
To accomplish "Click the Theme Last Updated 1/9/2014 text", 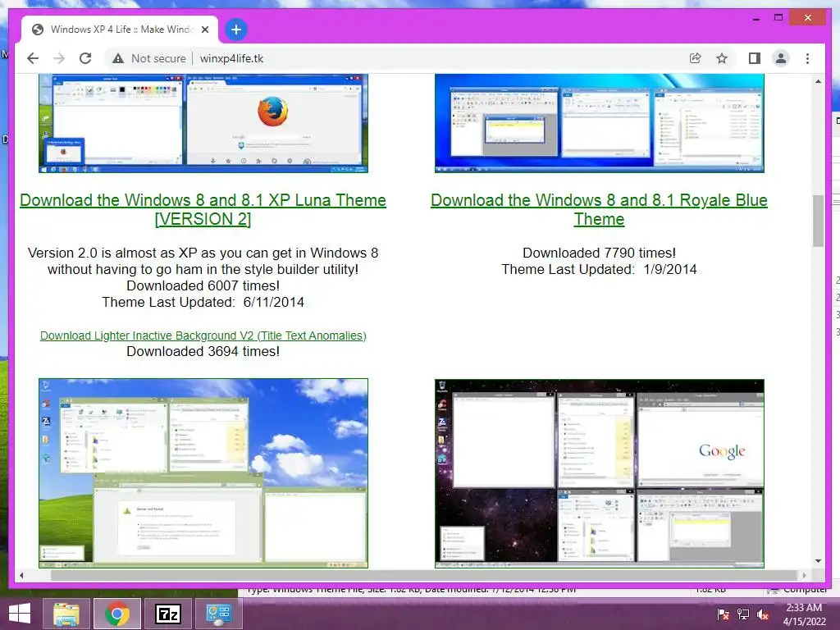I will pos(599,269).
